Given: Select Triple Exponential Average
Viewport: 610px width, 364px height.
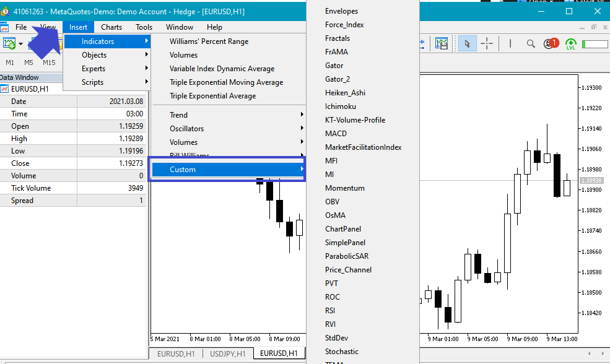Looking at the screenshot, I should 213,96.
